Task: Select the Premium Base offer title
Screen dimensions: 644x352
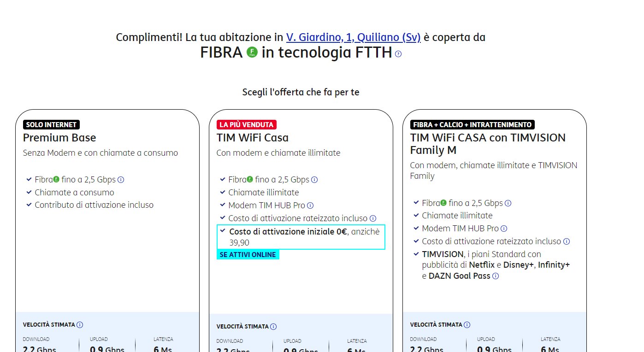Action: click(59, 138)
